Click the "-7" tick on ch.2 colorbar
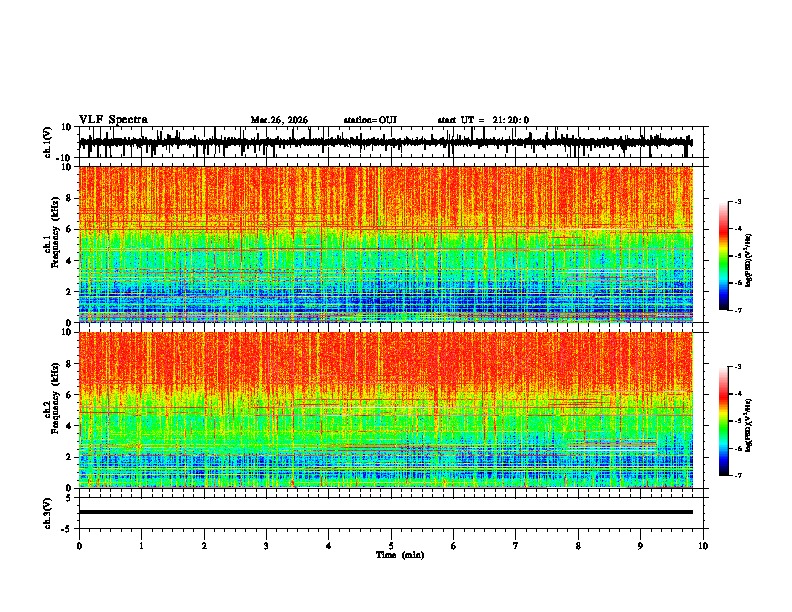Image resolution: width=792 pixels, height=612 pixels. point(737,475)
